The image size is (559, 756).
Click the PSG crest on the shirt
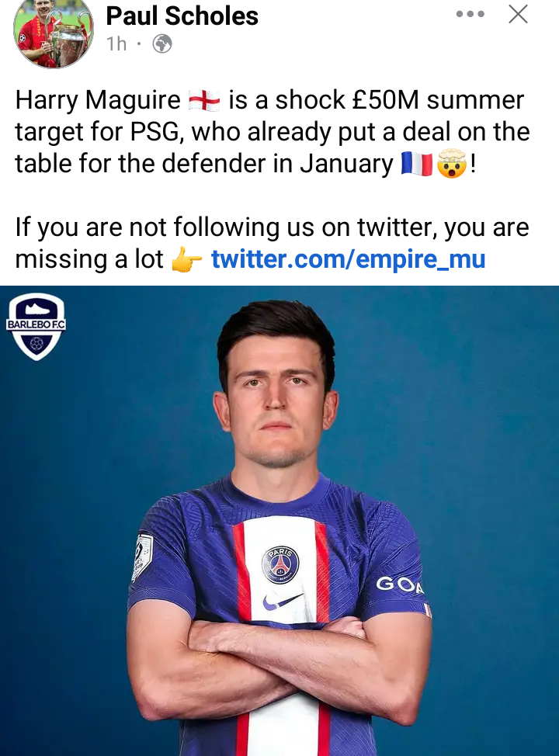click(280, 564)
